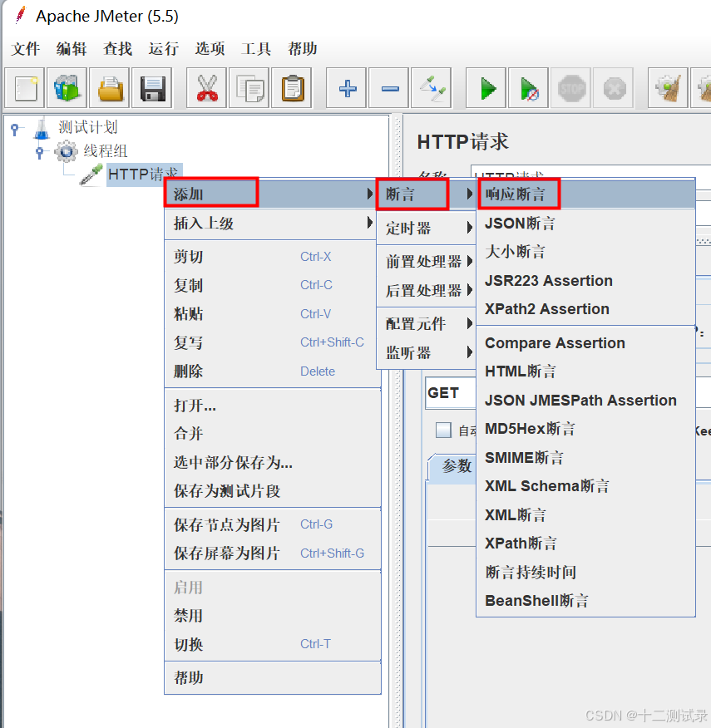The height and width of the screenshot is (728, 711).
Task: Open the GET method combo box
Action: [x=451, y=393]
